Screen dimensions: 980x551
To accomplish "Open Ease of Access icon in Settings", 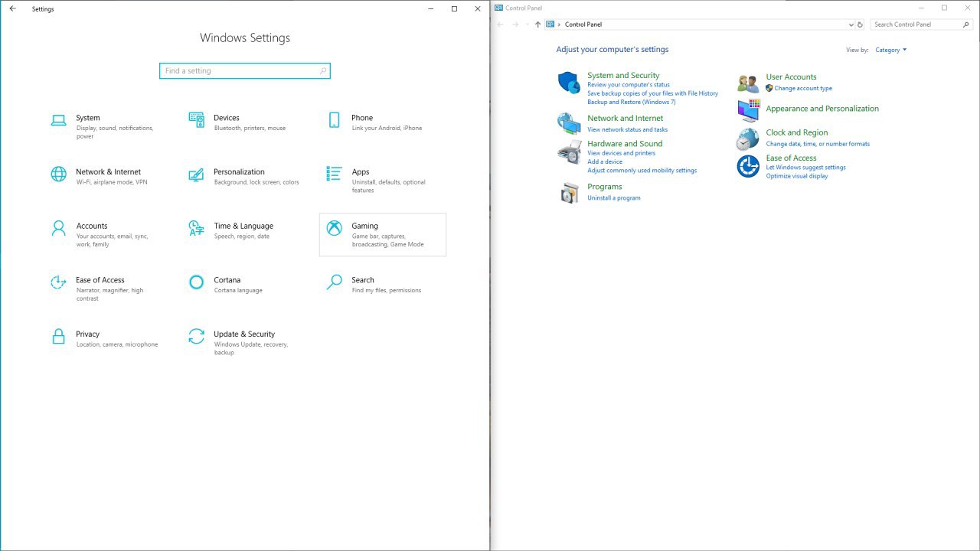I will point(58,282).
